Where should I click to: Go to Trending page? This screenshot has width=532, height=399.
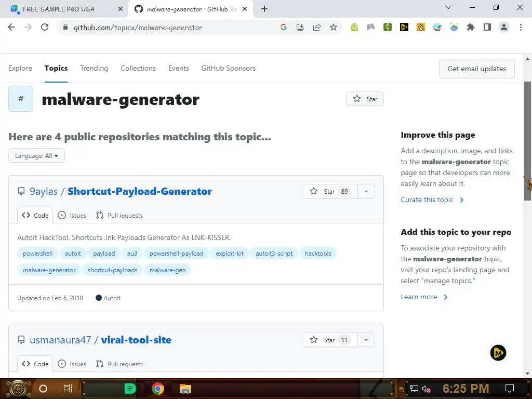click(x=94, y=68)
